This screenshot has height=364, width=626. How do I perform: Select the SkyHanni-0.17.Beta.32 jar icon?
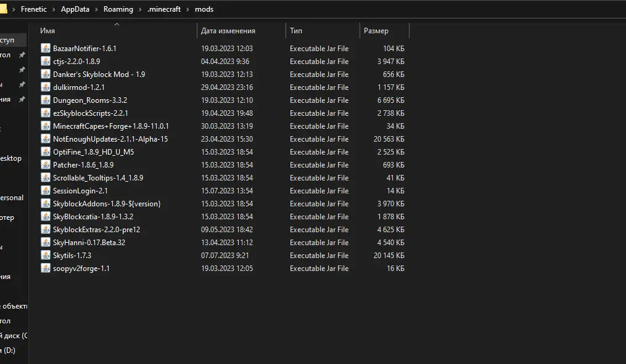point(46,243)
